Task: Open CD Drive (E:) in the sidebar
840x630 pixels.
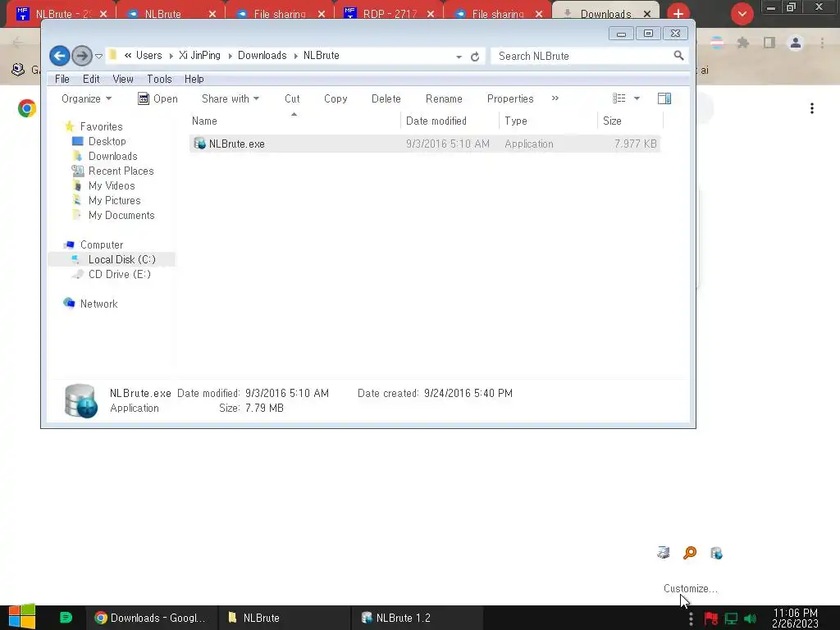Action: (x=120, y=274)
